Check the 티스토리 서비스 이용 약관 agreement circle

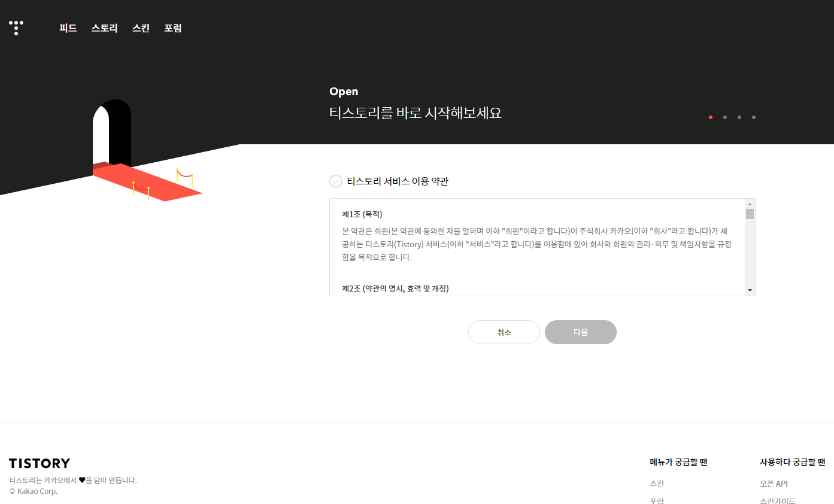click(x=336, y=181)
